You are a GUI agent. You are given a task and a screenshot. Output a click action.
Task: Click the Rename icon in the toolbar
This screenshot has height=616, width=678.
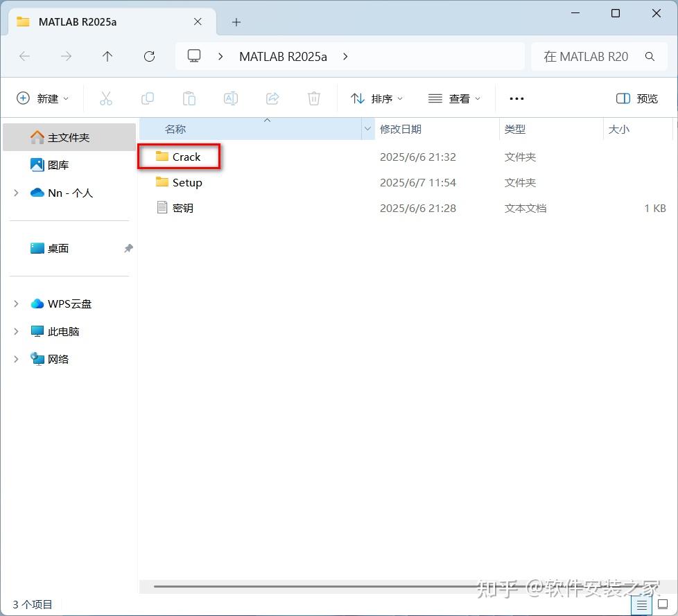click(x=230, y=98)
